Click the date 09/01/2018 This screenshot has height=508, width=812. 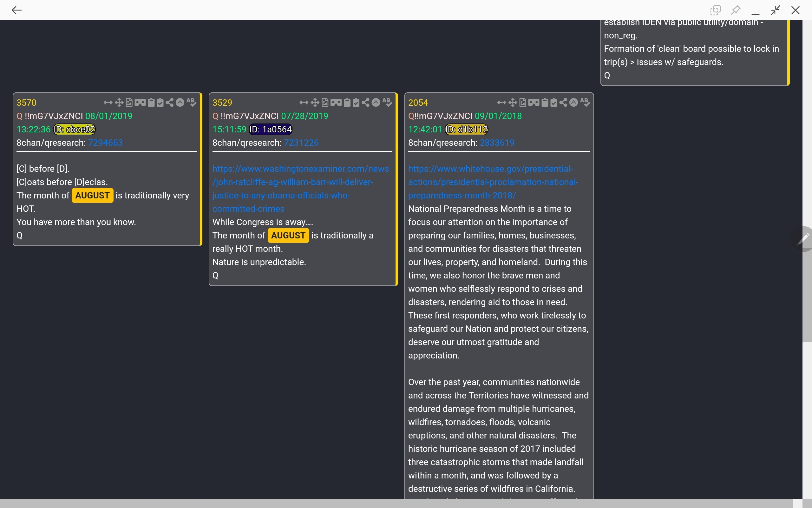click(x=498, y=116)
